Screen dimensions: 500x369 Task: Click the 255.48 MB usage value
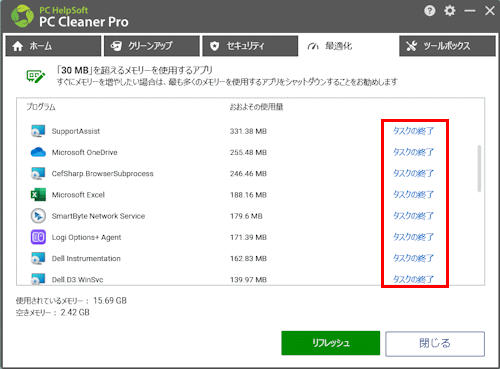(x=248, y=152)
